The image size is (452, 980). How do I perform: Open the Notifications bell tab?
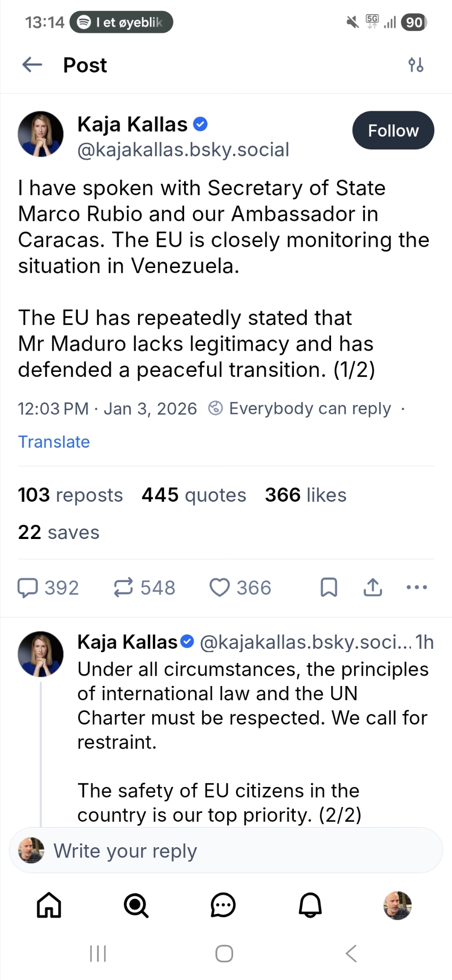click(310, 905)
